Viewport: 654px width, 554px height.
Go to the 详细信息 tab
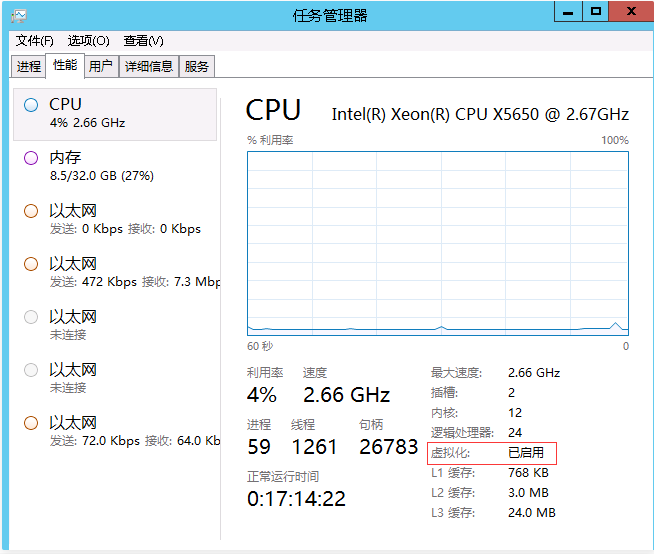[x=149, y=66]
